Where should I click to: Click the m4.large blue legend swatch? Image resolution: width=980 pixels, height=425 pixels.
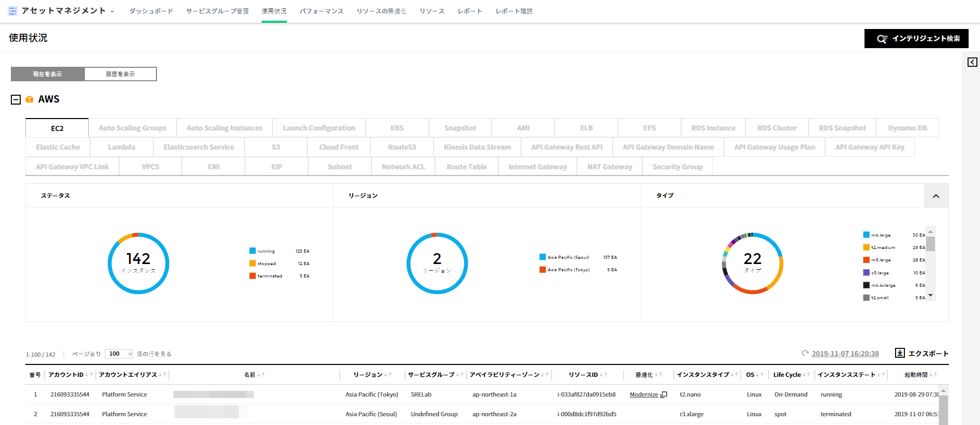(866, 235)
